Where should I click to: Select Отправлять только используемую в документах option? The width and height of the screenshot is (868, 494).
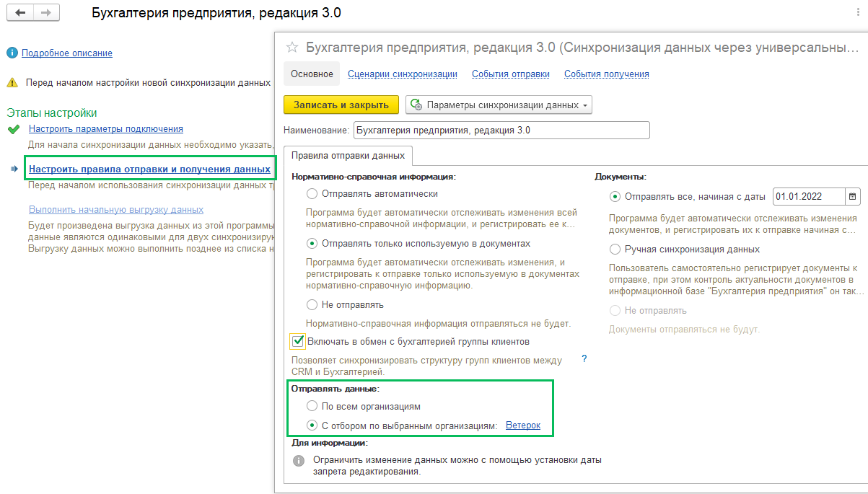[x=312, y=244]
